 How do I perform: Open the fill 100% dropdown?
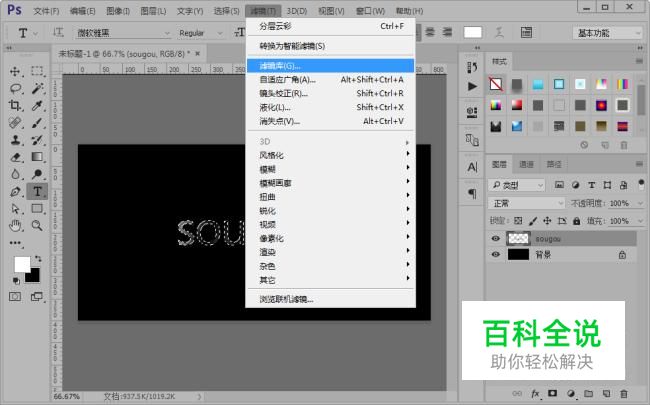pyautogui.click(x=640, y=221)
